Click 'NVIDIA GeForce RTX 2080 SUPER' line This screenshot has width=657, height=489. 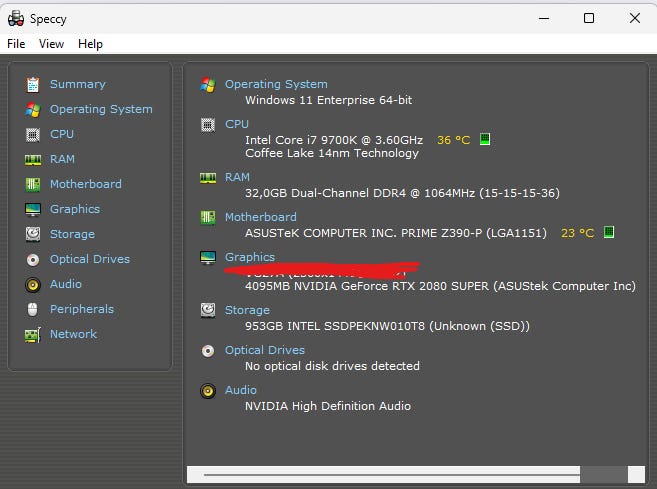tap(440, 286)
